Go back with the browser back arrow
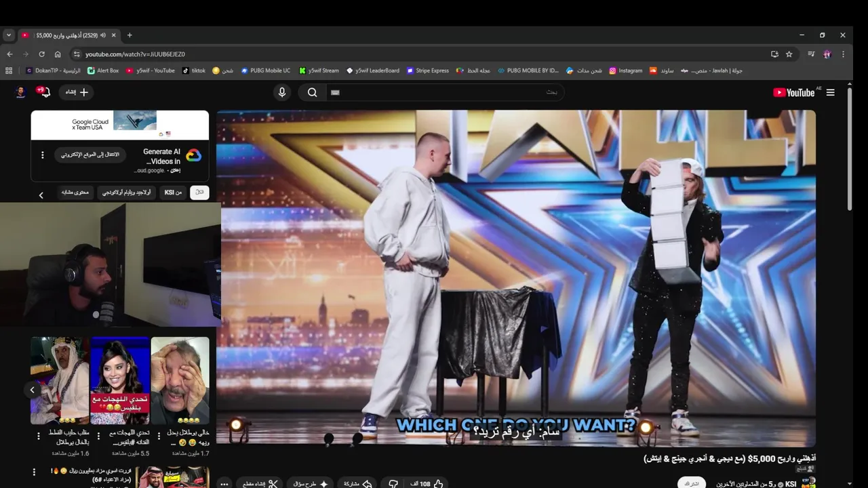This screenshot has height=488, width=868. (x=9, y=54)
